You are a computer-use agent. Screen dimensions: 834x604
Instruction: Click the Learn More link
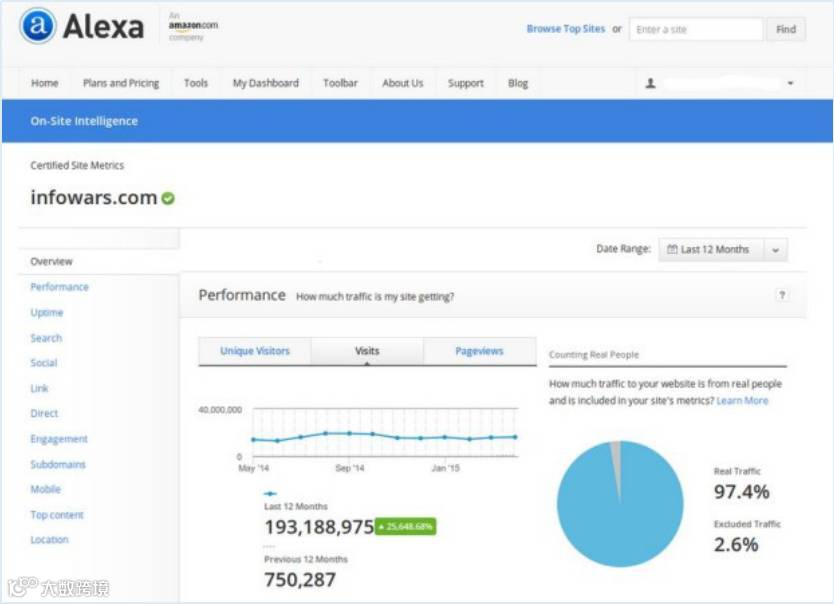742,400
